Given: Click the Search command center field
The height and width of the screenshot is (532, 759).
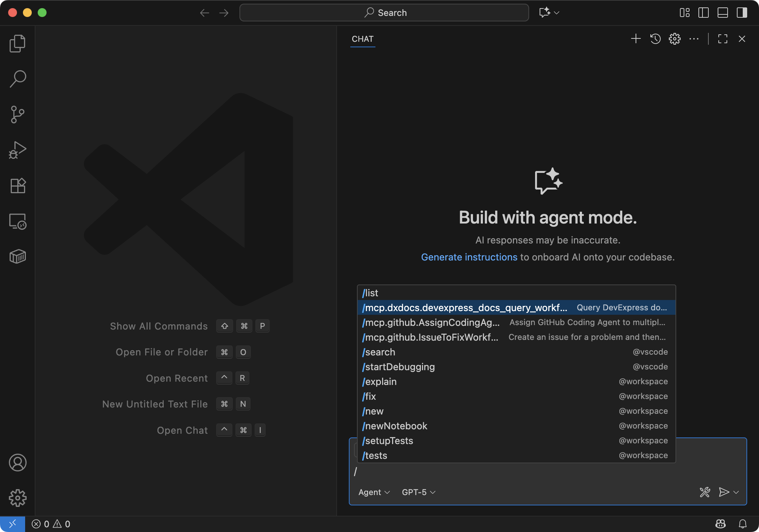Looking at the screenshot, I should (384, 13).
